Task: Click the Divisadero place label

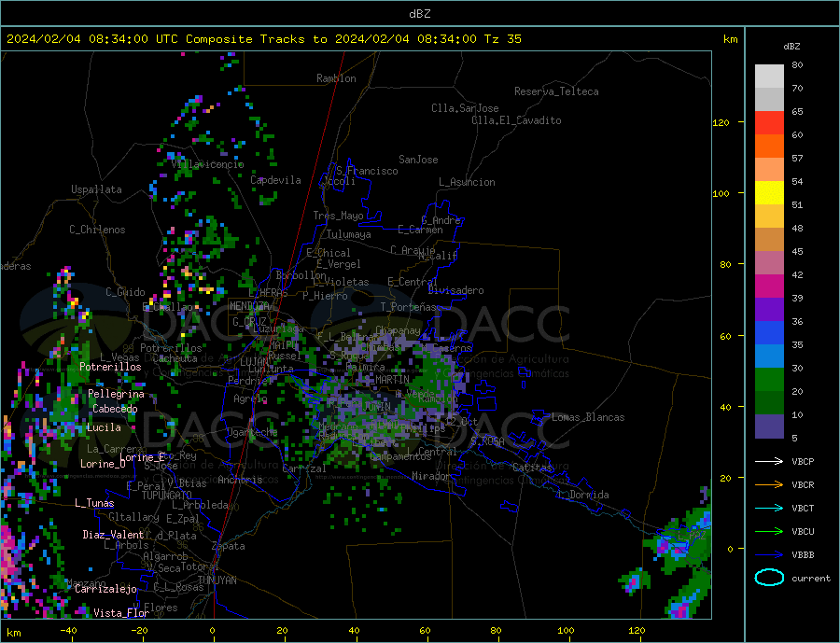Action: click(455, 290)
